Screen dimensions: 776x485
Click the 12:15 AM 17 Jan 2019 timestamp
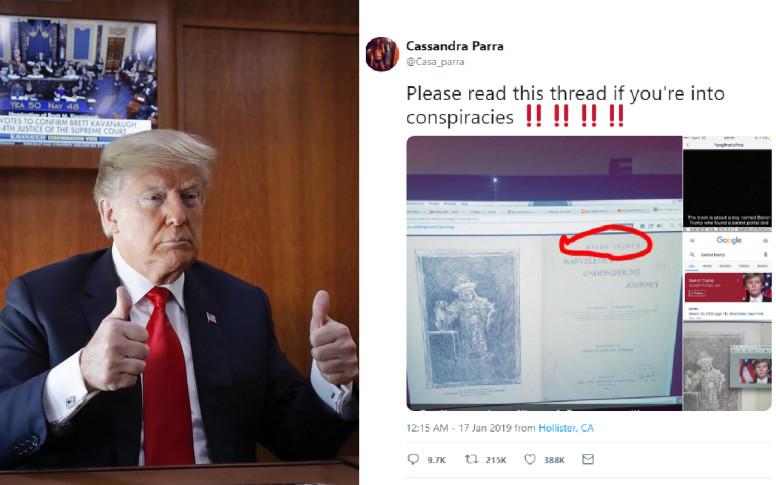click(459, 428)
